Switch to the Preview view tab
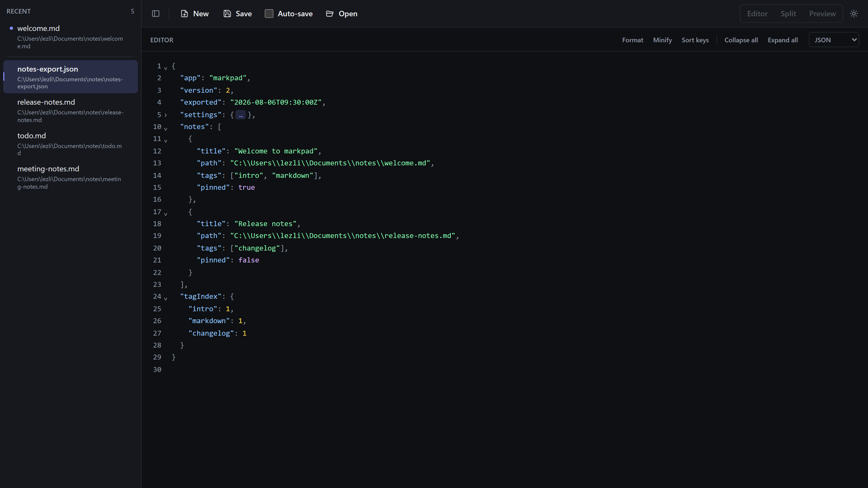This screenshot has width=868, height=488. (x=822, y=14)
